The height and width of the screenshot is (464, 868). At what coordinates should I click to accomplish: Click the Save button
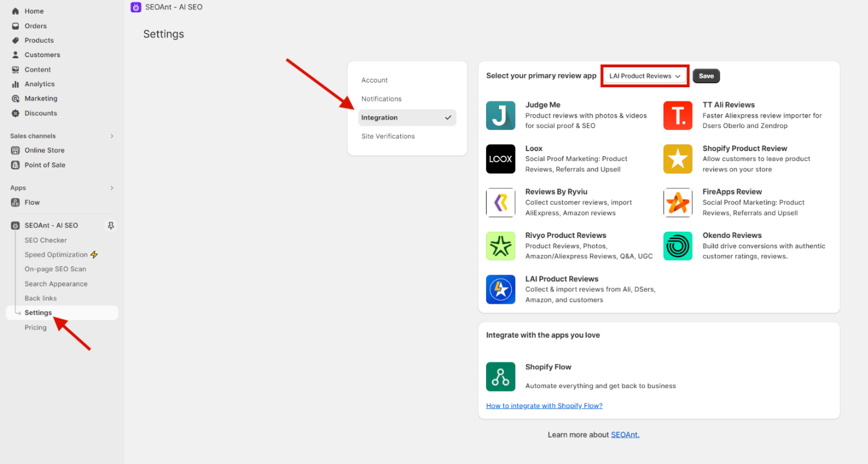(x=706, y=76)
